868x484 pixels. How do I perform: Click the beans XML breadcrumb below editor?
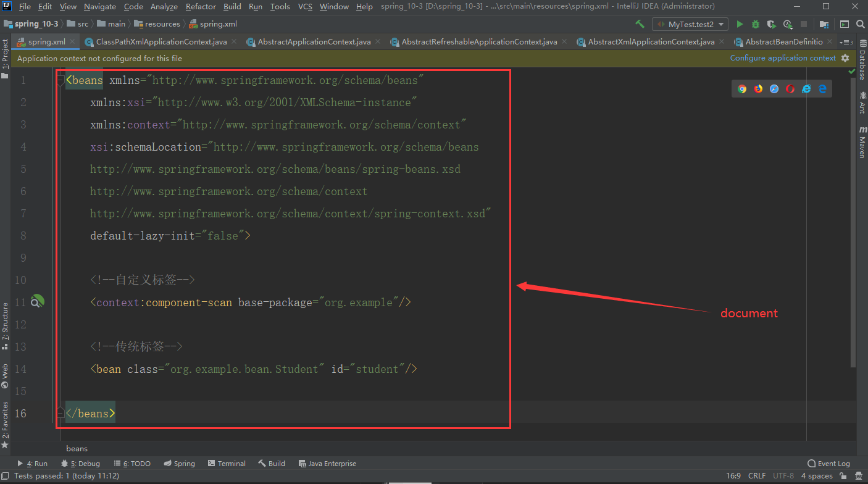click(x=77, y=449)
